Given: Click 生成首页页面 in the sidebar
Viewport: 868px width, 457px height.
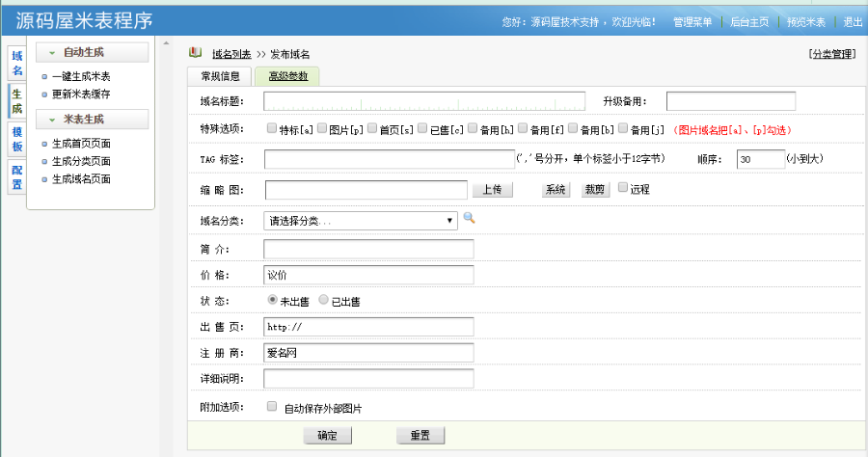Looking at the screenshot, I should pyautogui.click(x=81, y=144).
